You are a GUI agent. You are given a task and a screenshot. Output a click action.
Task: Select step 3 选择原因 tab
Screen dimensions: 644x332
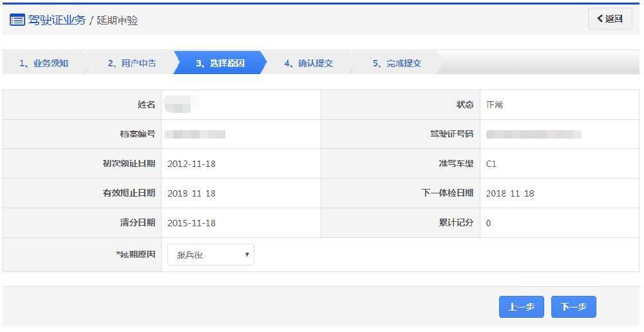[x=220, y=63]
